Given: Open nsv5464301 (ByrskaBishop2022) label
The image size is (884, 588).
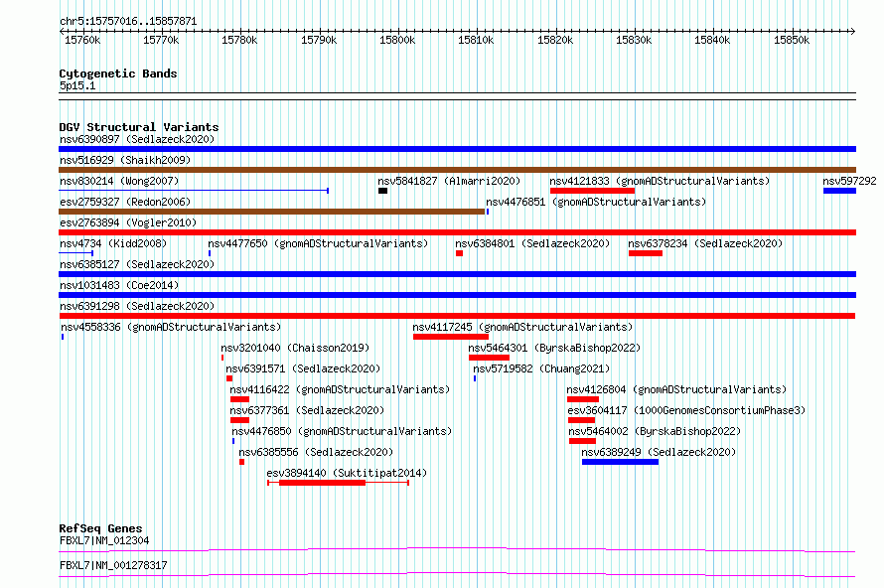Looking at the screenshot, I should pos(555,348).
